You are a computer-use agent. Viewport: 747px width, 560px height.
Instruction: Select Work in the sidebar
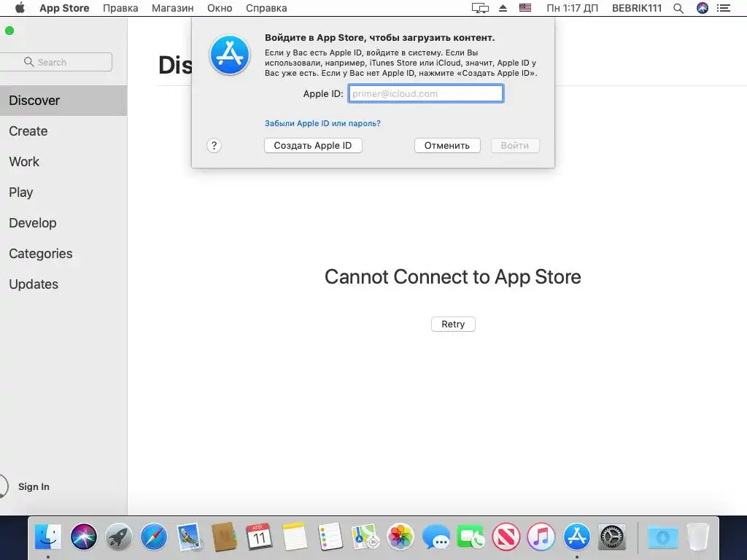pos(63,161)
